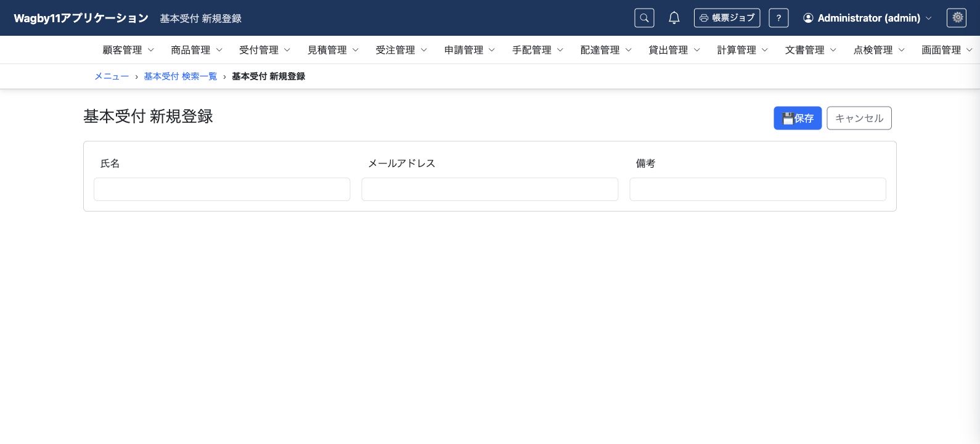Expand the 配達管理 dropdown
Screen dimensions: 980x444
click(606, 50)
